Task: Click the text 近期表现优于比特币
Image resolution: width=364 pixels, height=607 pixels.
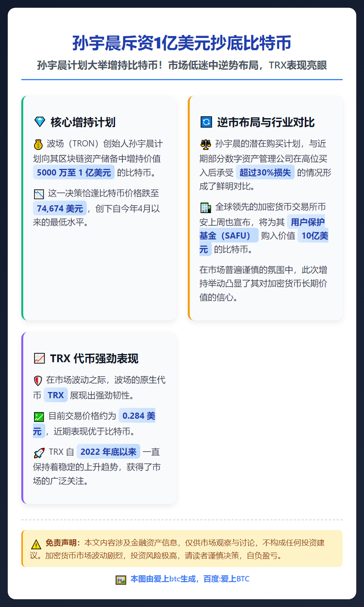Action: pos(94,431)
